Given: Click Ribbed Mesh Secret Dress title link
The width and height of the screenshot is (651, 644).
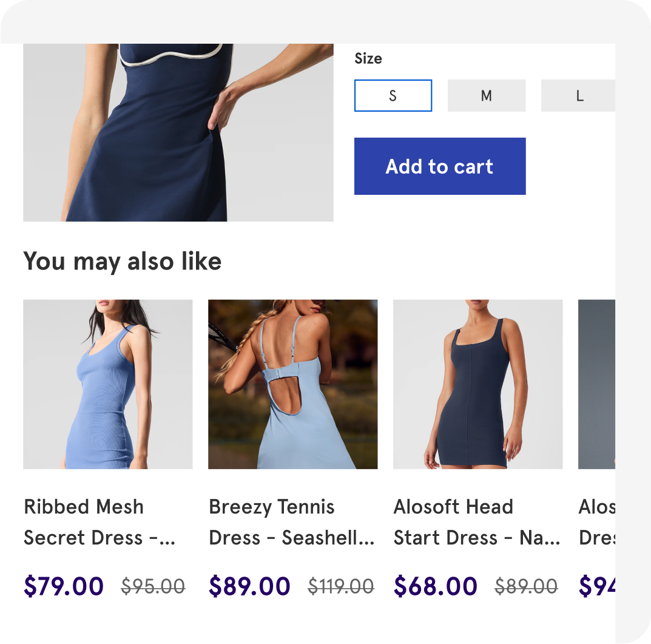Looking at the screenshot, I should point(100,522).
